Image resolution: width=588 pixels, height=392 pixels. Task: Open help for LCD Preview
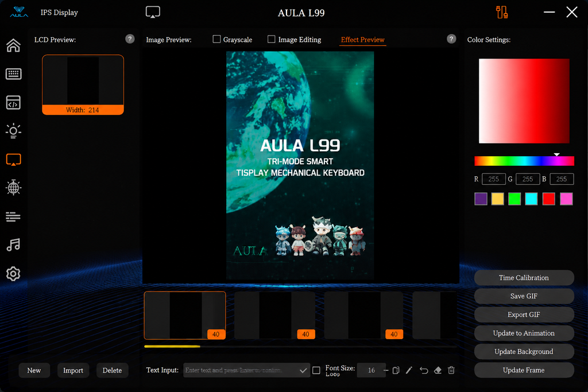point(130,39)
